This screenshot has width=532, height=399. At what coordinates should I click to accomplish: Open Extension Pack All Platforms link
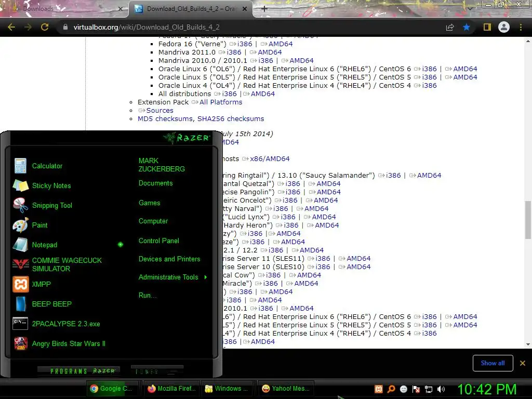221,102
